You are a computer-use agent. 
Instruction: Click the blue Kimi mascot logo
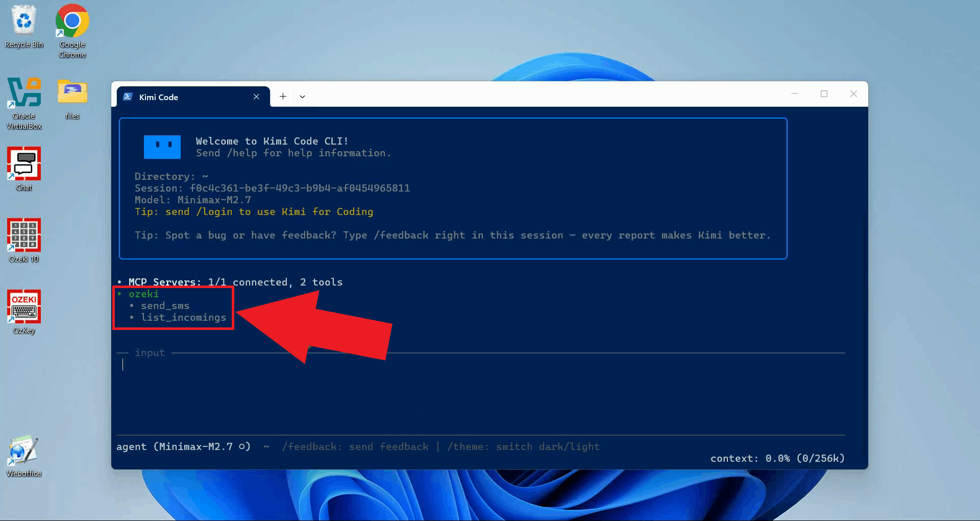162,147
